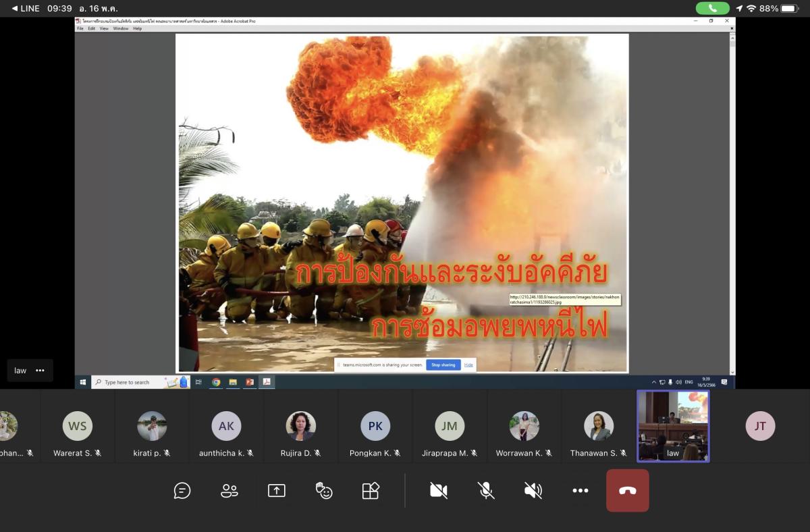Click the taskbar volume icon
810x532 pixels.
(678, 382)
